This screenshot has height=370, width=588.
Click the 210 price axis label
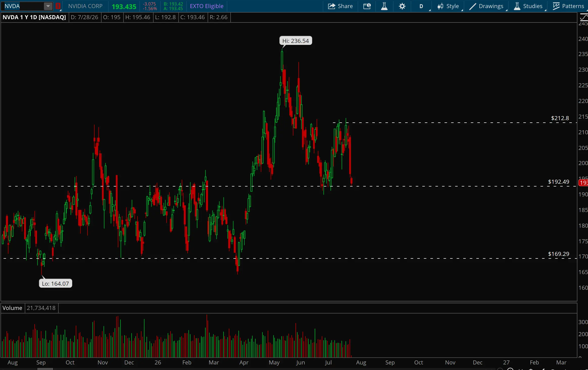[x=583, y=132]
